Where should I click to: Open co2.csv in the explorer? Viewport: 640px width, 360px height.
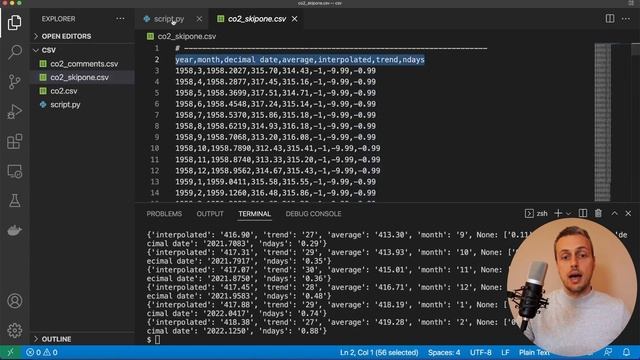click(x=63, y=91)
